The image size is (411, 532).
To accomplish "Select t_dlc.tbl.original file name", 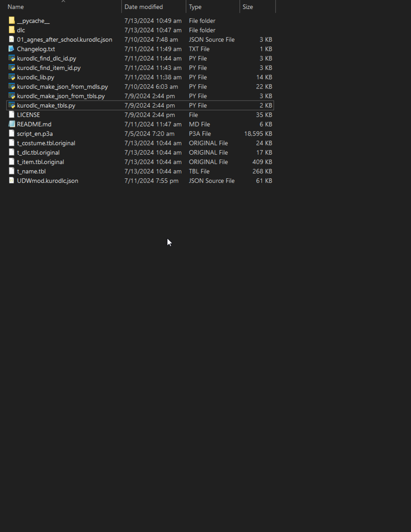I will coord(38,152).
